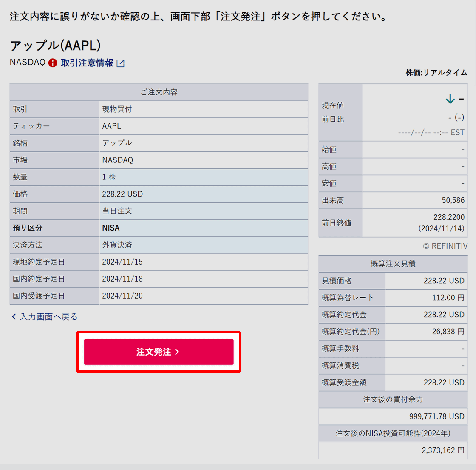The width and height of the screenshot is (476, 470).
Task: Select the 外貨決済 settlement method value
Action: [117, 245]
